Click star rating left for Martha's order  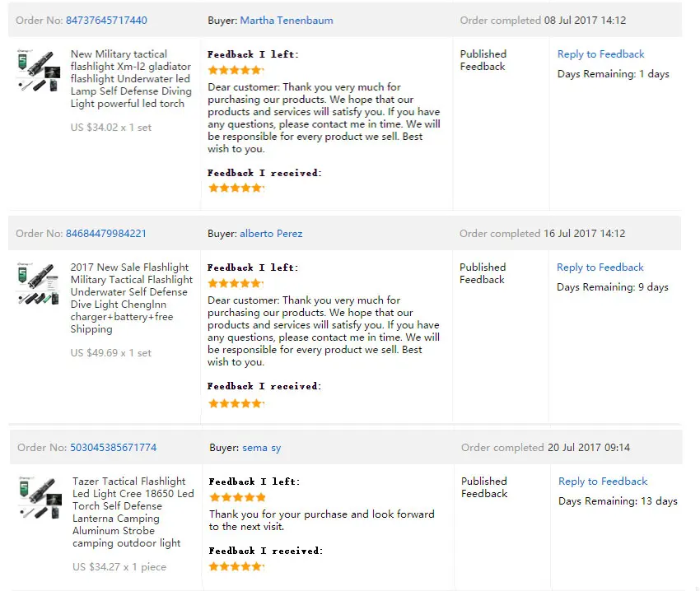236,70
